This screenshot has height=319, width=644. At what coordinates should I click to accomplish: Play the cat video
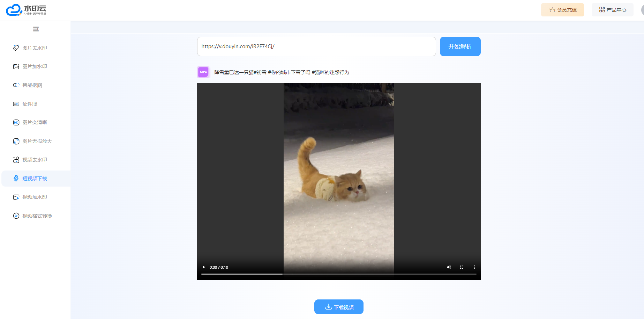pos(204,267)
